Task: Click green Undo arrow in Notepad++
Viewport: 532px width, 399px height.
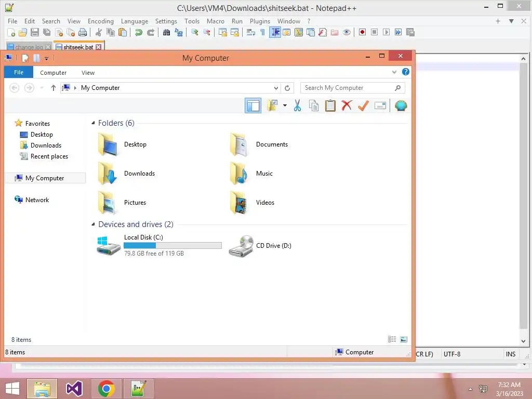Action: [138, 32]
